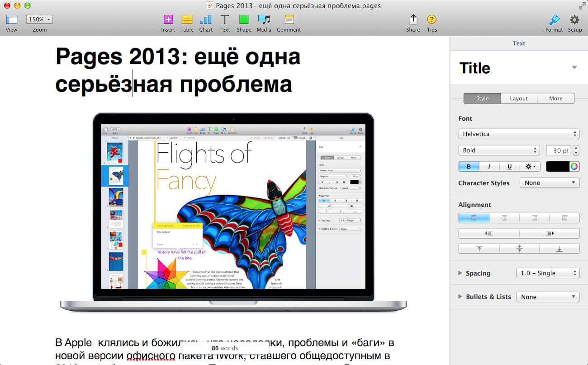Screen dimensions: 588x365
Task: Click the document proxy icon in title bar
Action: pos(210,6)
